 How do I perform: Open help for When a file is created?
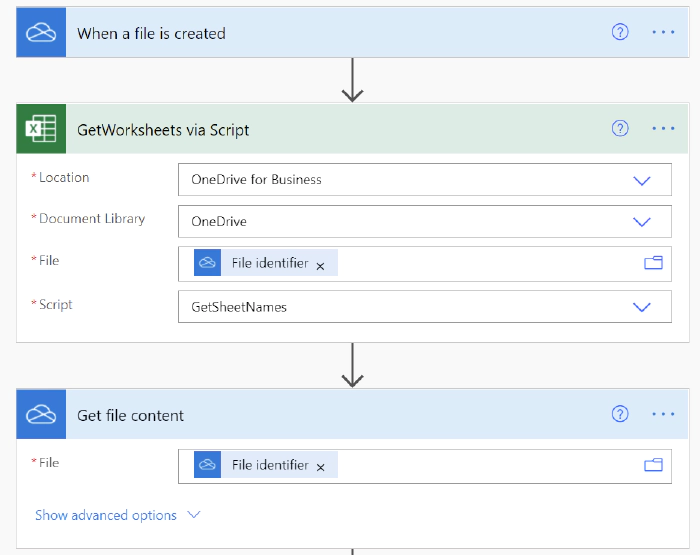coord(620,32)
